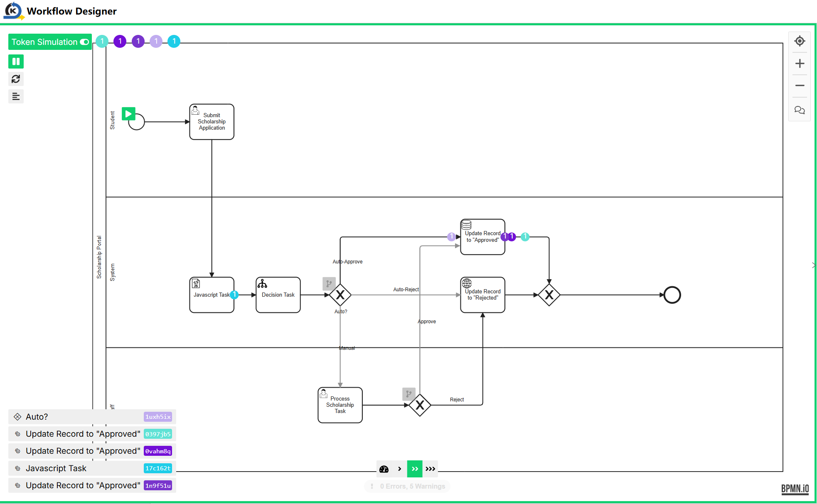This screenshot has height=504, width=817.
Task: Open Update Record log entry 0397jb5
Action: [92, 434]
